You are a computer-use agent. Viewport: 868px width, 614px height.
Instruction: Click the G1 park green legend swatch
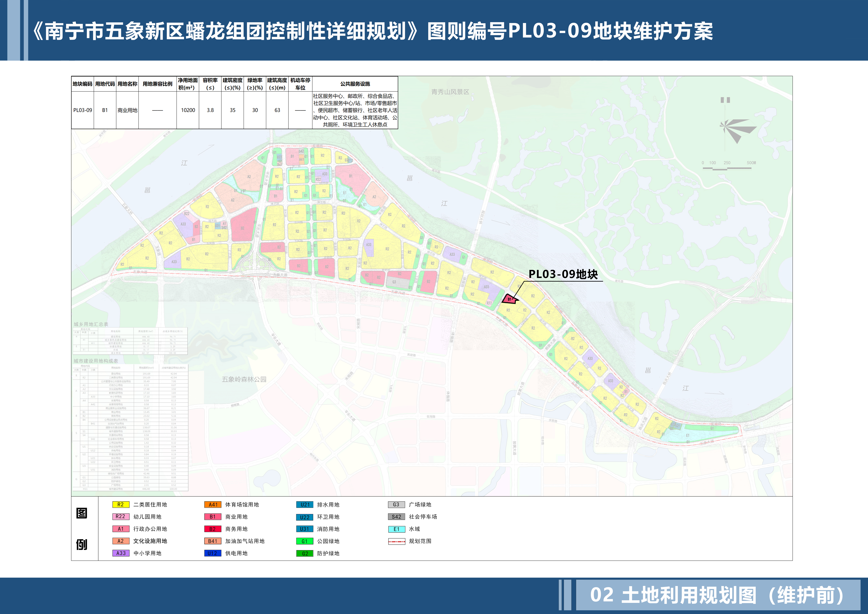pos(305,541)
